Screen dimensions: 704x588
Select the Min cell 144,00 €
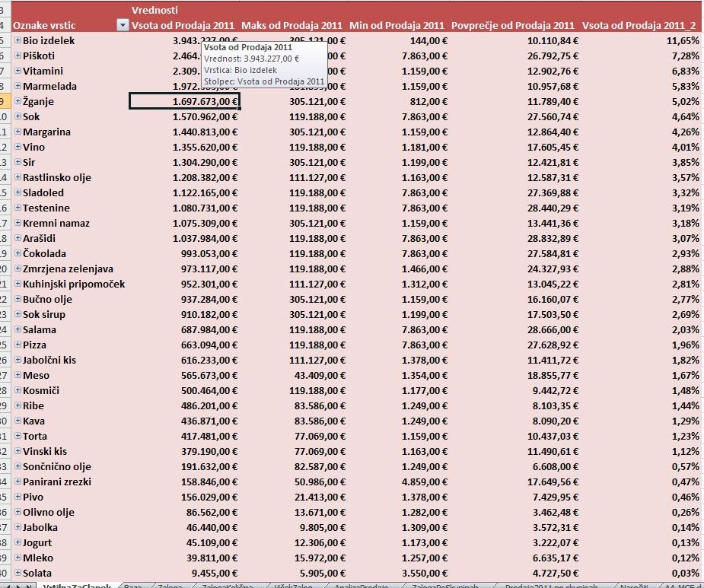[x=398, y=40]
